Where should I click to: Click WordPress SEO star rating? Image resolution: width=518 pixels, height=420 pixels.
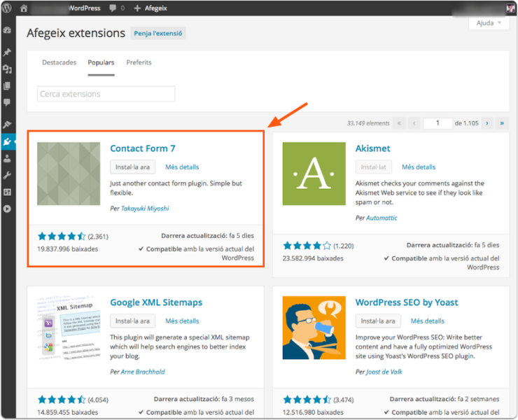[x=307, y=400]
